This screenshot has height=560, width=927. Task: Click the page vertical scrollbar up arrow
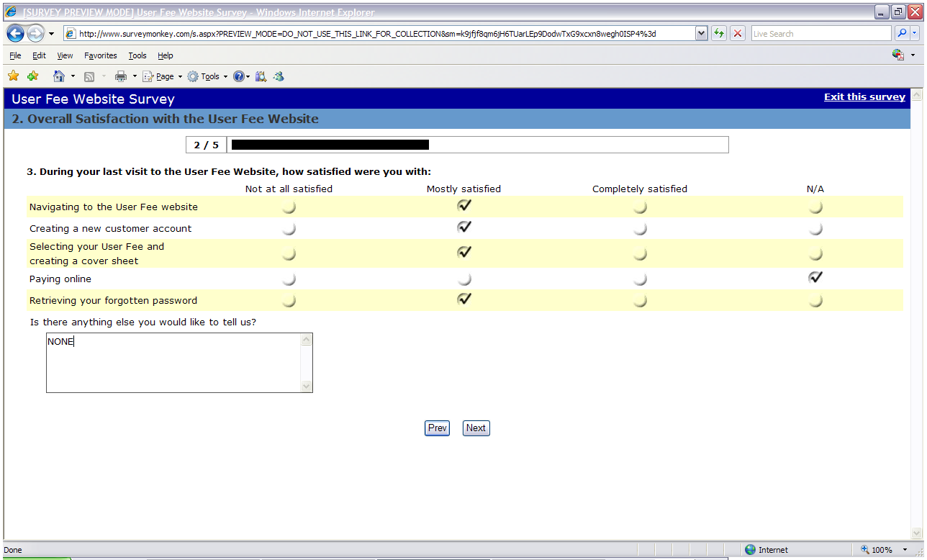click(916, 96)
